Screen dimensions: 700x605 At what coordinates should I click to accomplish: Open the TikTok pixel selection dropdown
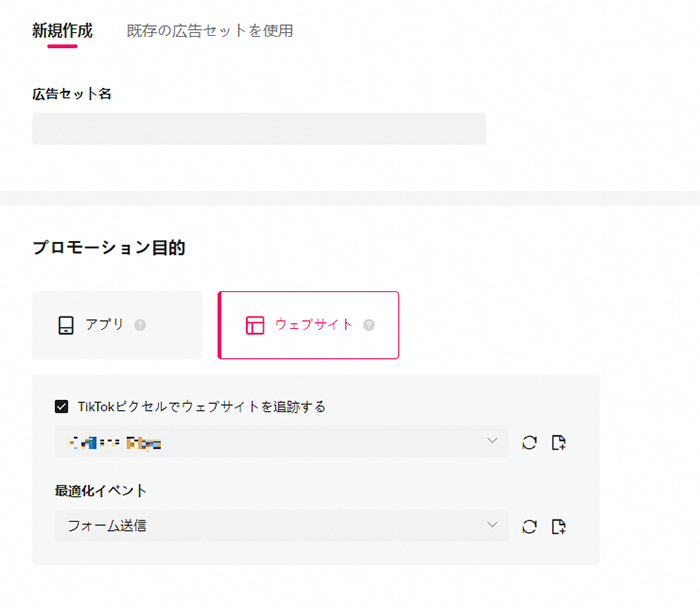tap(281, 442)
